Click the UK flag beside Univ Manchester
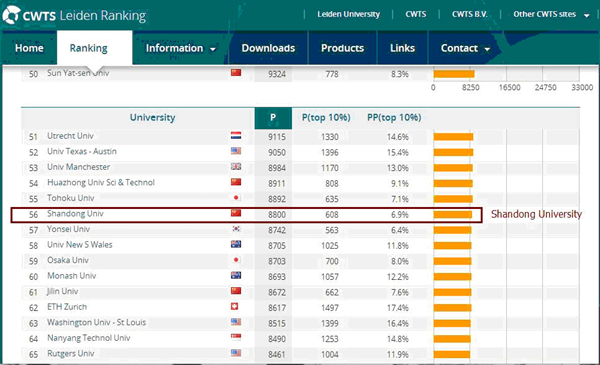Viewport: 600px width, 365px height. (236, 166)
